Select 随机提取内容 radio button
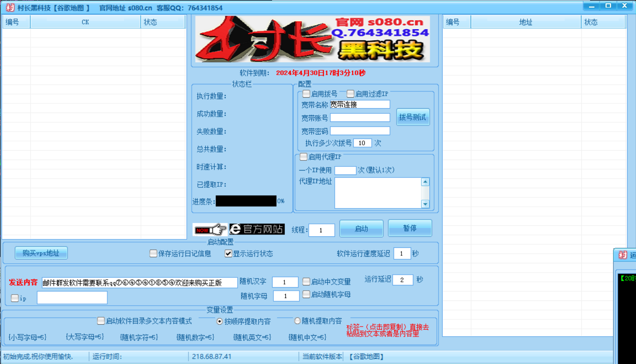 pos(297,321)
